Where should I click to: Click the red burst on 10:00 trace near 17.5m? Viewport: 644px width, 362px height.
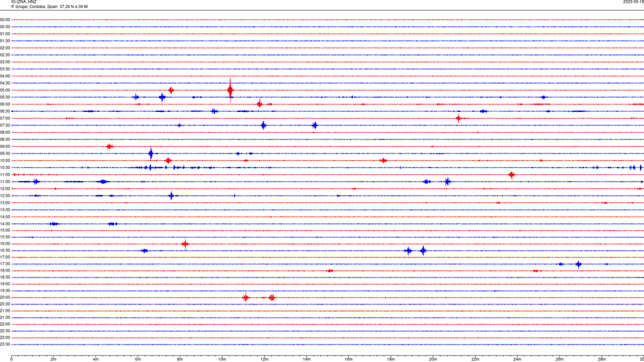pyautogui.click(x=383, y=160)
